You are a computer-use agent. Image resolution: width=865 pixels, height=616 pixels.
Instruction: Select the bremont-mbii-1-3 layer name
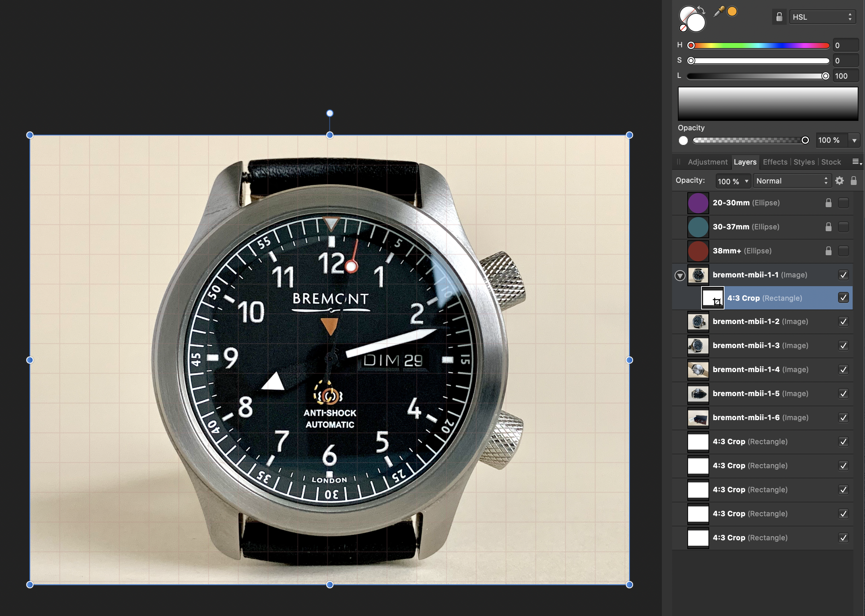746,345
